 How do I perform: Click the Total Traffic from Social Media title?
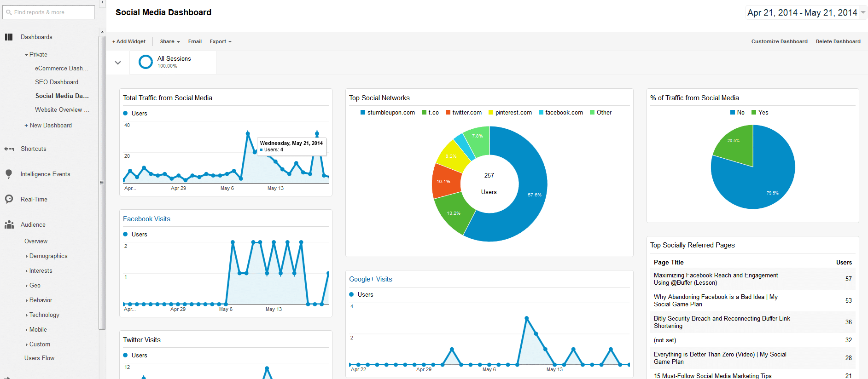click(168, 98)
